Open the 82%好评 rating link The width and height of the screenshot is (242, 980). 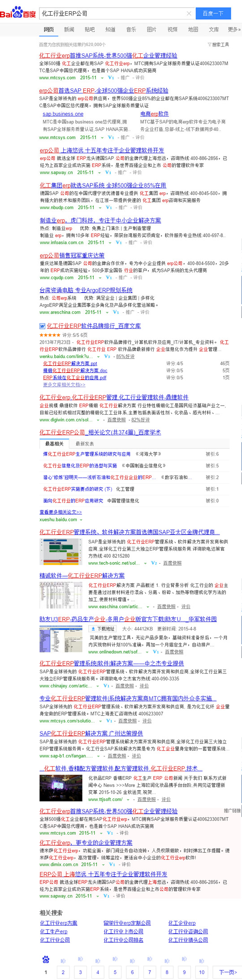click(x=141, y=420)
